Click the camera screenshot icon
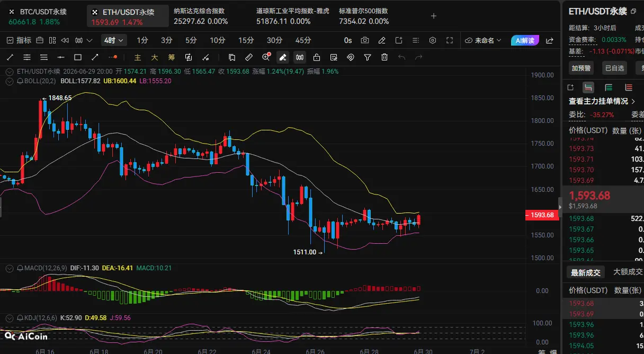This screenshot has height=354, width=644. pos(365,40)
